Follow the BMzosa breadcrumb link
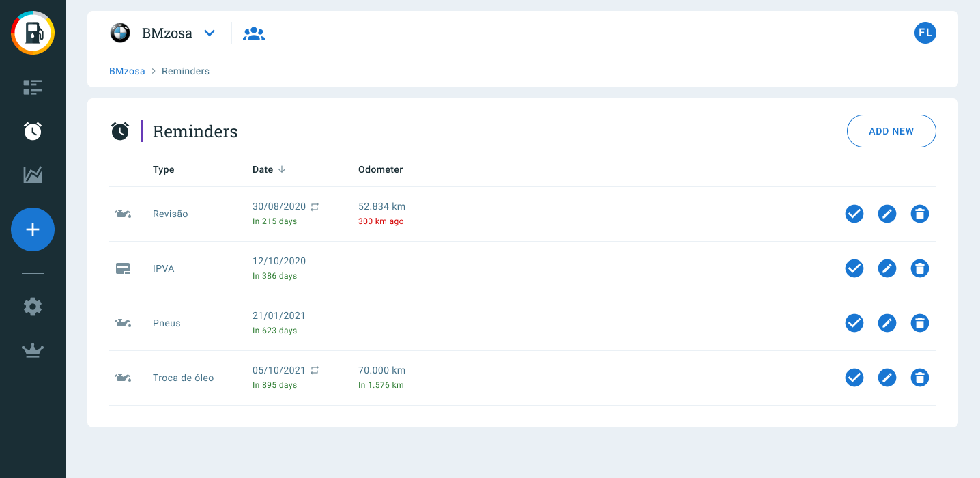The height and width of the screenshot is (478, 980). pos(127,71)
